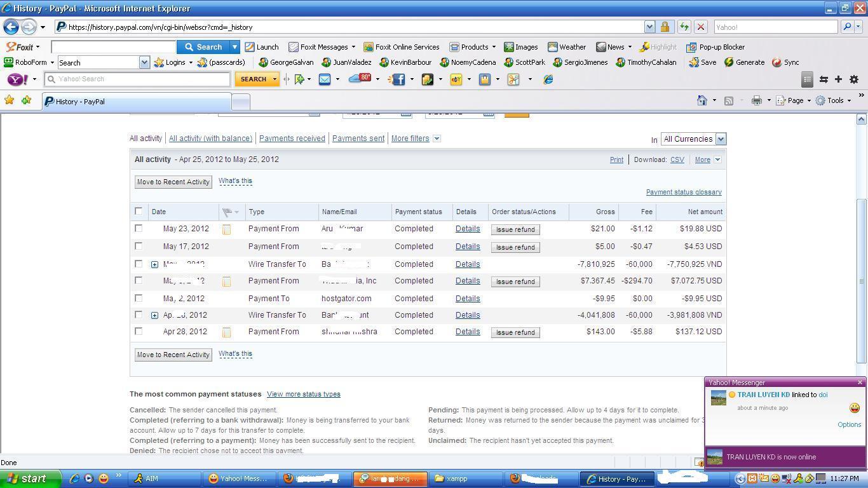The height and width of the screenshot is (488, 868).
Task: Check the May 23, 2012 transaction checkbox
Action: pyautogui.click(x=139, y=228)
